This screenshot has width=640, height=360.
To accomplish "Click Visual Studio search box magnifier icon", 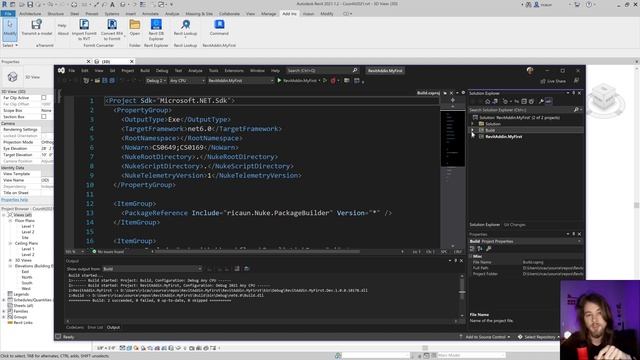I will [355, 70].
